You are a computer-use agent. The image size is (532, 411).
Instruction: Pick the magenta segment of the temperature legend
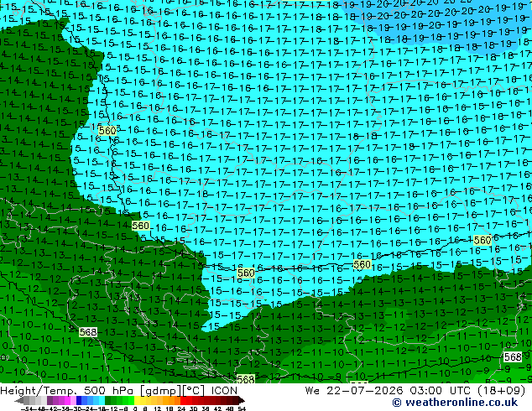pyautogui.click(x=67, y=400)
